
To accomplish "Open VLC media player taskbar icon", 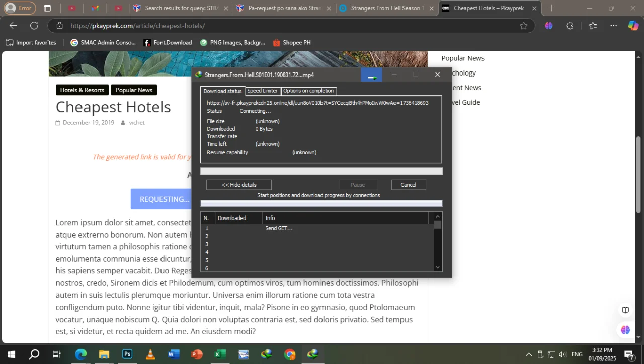I will pyautogui.click(x=150, y=354).
